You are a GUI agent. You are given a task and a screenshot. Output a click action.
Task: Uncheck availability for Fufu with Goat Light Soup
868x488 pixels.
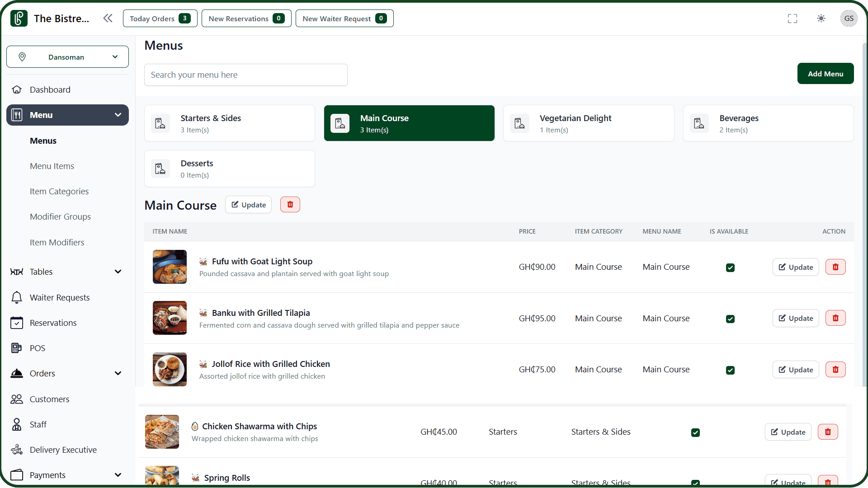coord(730,267)
